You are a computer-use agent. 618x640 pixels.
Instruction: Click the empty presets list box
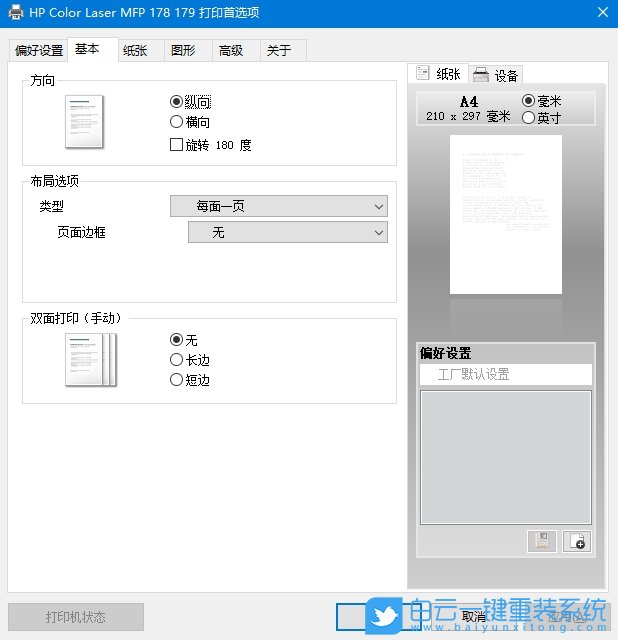click(x=506, y=457)
